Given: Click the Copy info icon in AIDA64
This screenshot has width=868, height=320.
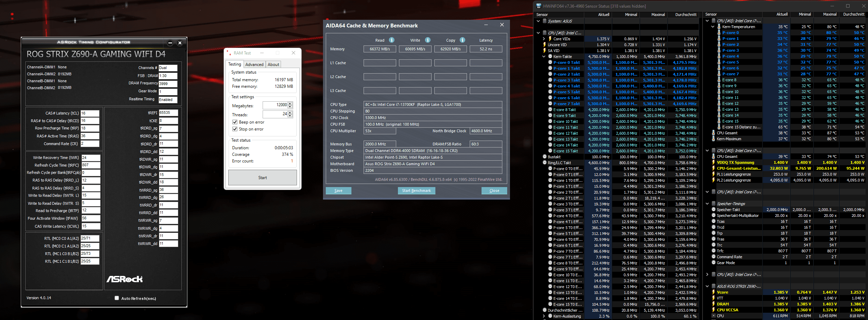Looking at the screenshot, I should coord(462,40).
